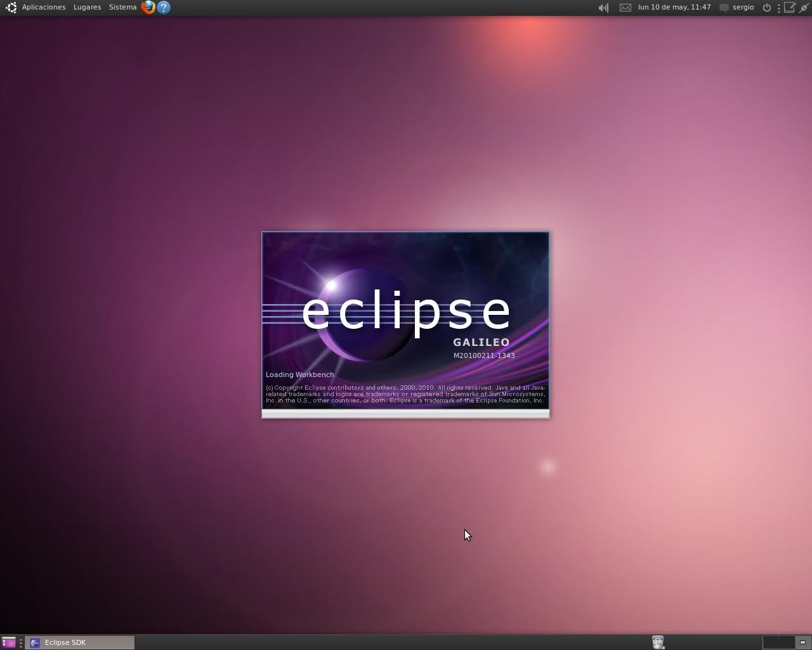Image resolution: width=812 pixels, height=650 pixels.
Task: Open the Lugares menu
Action: click(87, 7)
